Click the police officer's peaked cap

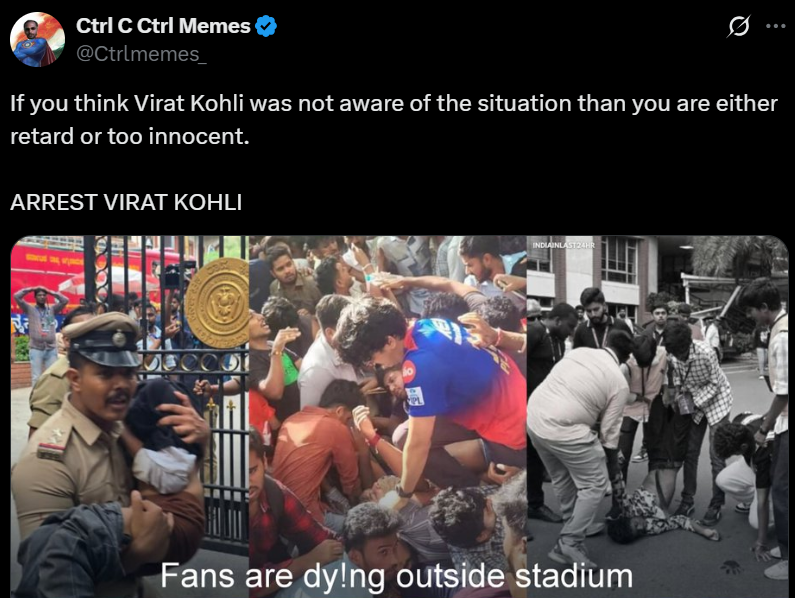pyautogui.click(x=101, y=339)
